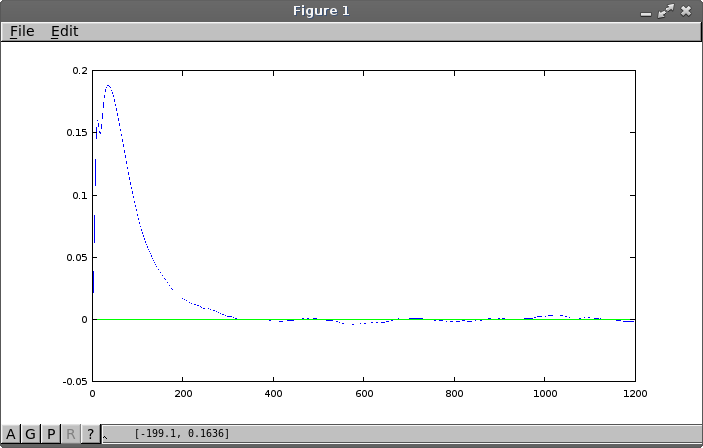Click the x-axis label 600
The height and width of the screenshot is (448, 703).
pos(364,394)
